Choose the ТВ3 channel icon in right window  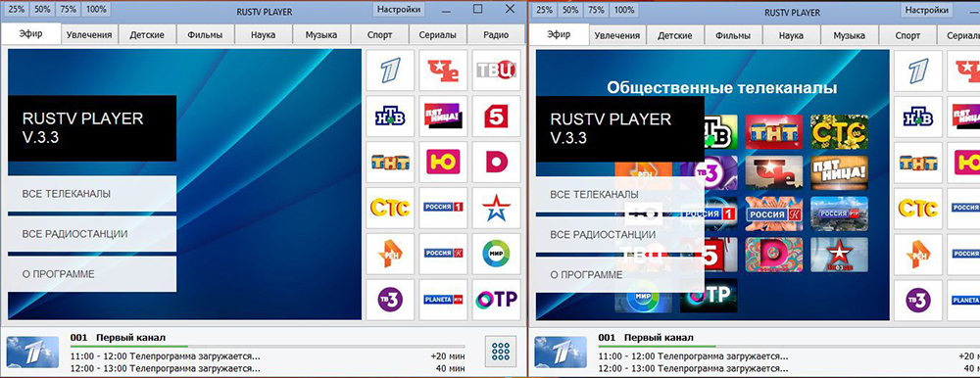point(918,300)
